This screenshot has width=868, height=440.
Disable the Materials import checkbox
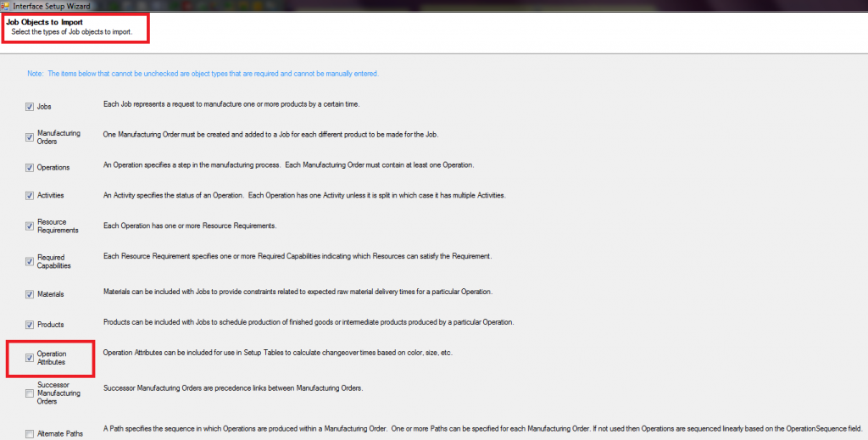[30, 294]
